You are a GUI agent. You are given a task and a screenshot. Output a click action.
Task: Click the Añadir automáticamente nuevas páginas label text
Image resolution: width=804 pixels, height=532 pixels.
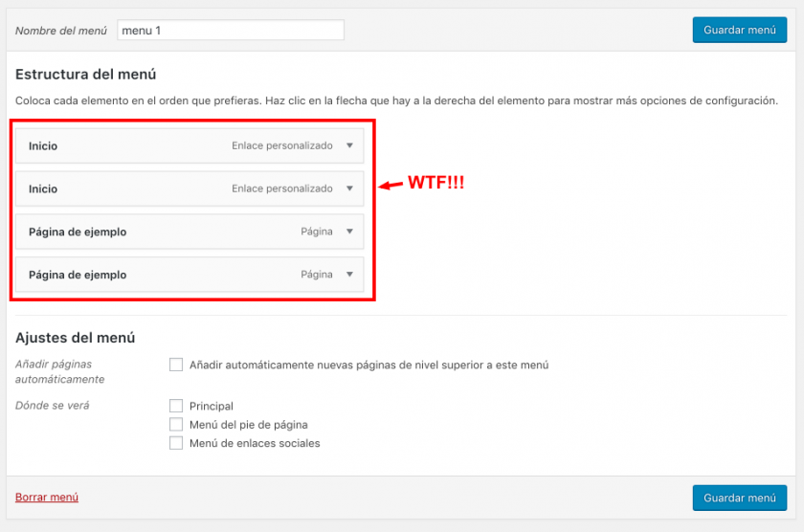pos(368,365)
